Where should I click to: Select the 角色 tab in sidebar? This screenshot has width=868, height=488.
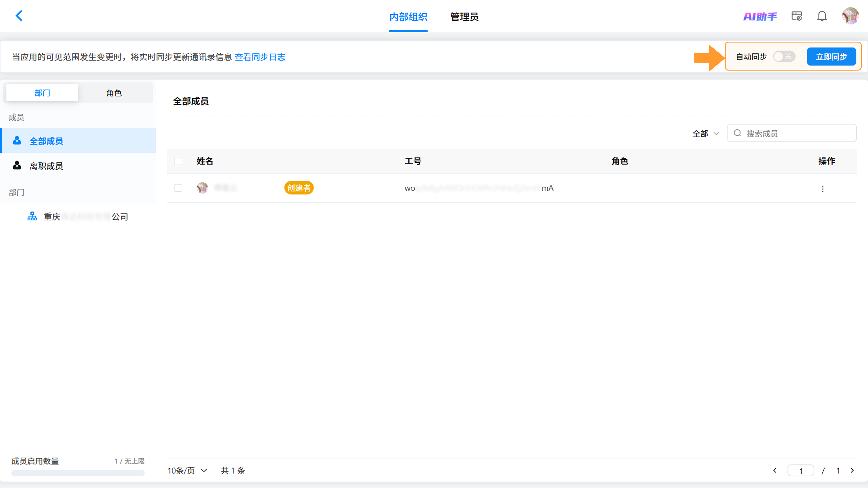(x=114, y=93)
